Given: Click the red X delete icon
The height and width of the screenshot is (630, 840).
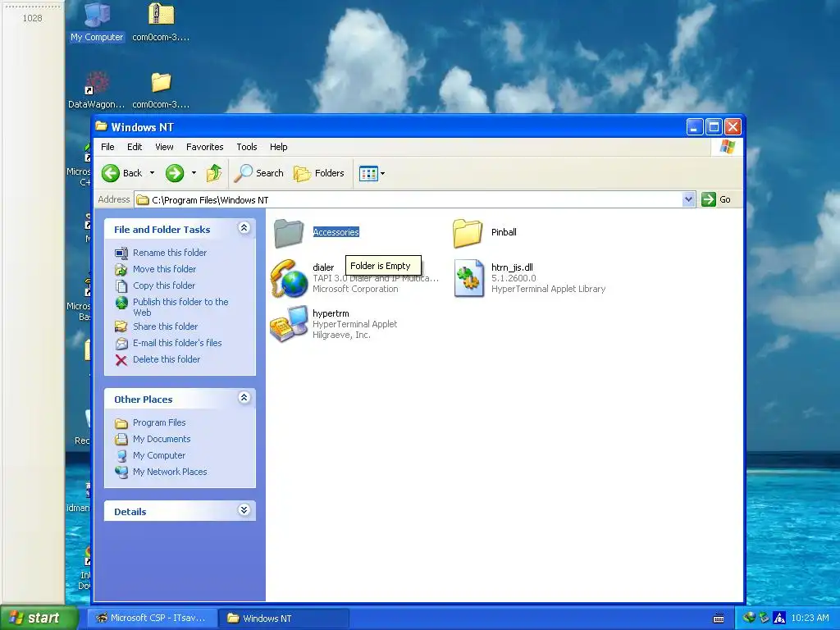Looking at the screenshot, I should 121,360.
